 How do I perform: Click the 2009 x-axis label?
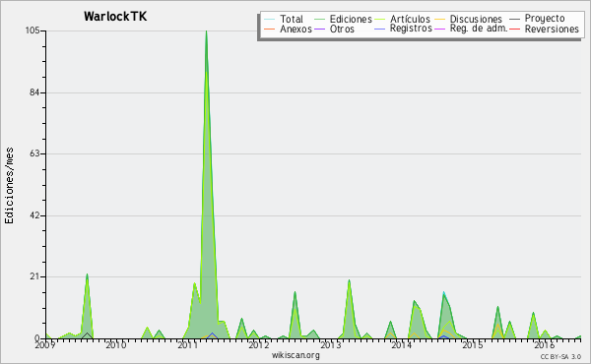pos(45,344)
